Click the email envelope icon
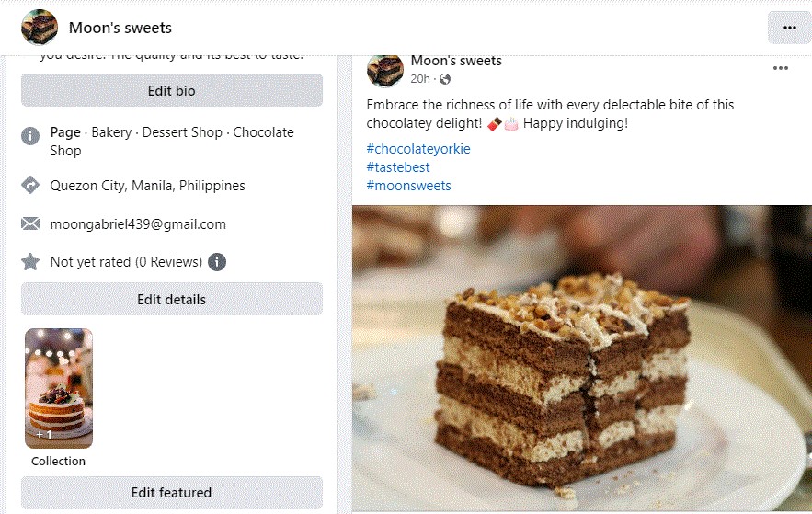Screen dimensions: 812x514 (x=30, y=224)
